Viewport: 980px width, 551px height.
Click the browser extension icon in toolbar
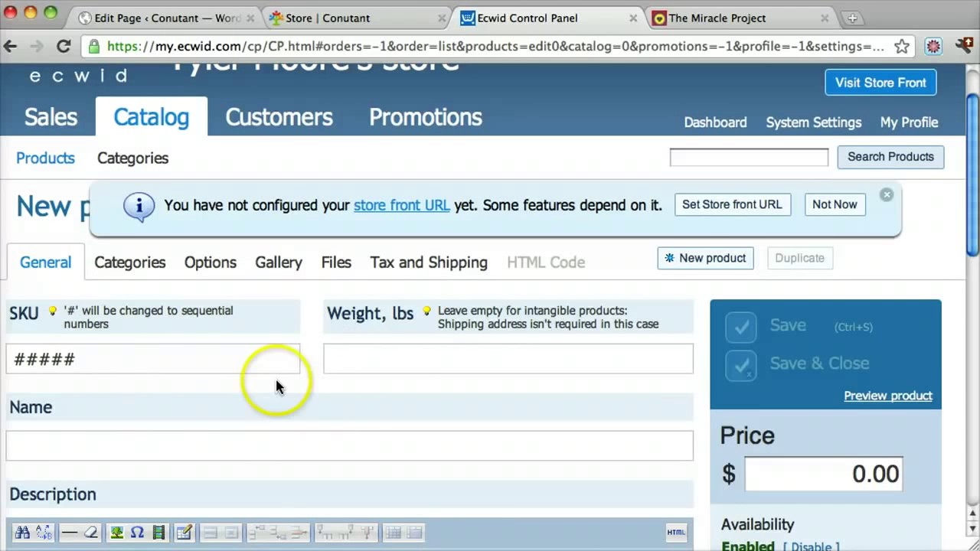point(933,47)
